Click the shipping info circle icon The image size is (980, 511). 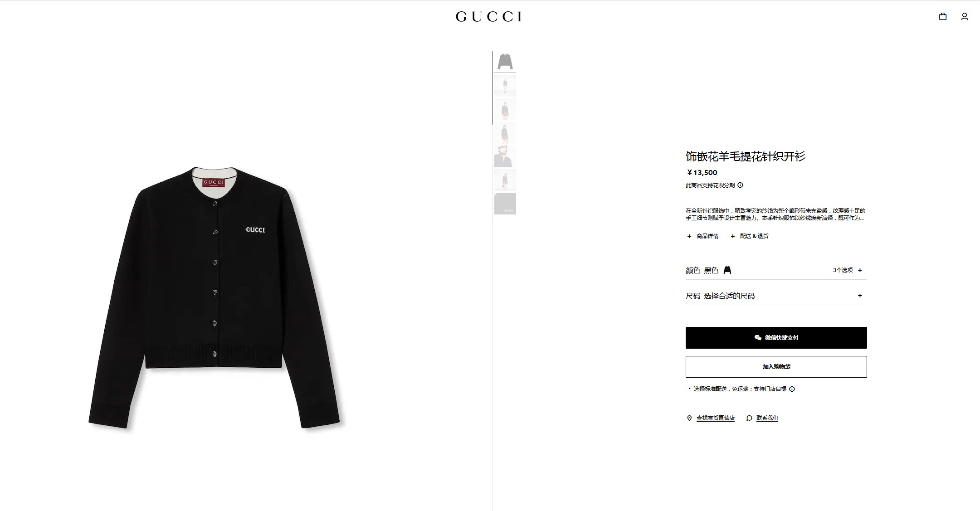pos(792,389)
